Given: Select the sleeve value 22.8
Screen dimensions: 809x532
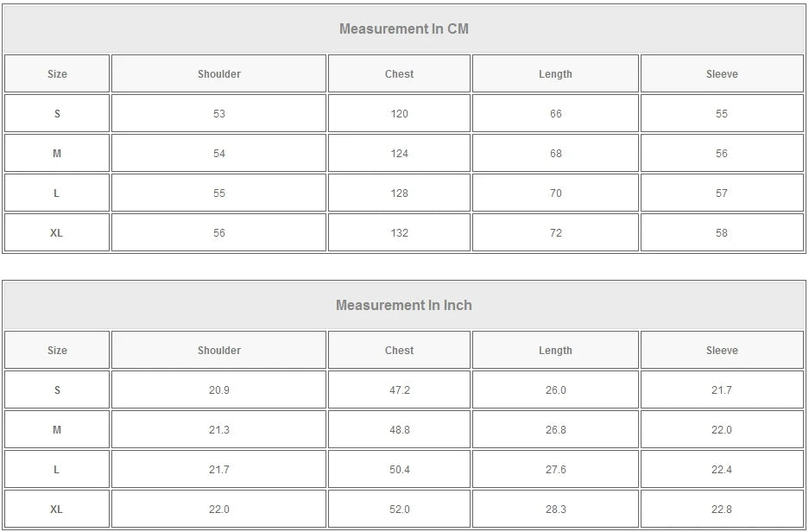Looking at the screenshot, I should 722,510.
